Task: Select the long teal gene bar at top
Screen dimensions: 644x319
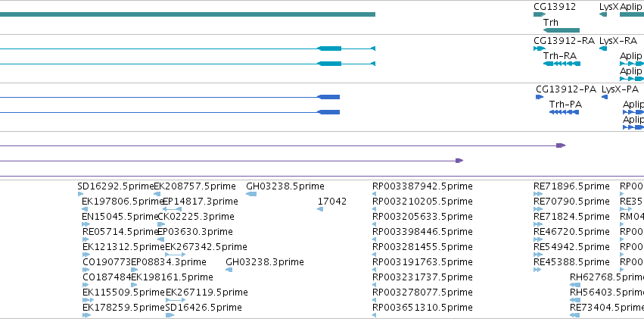Action: click(187, 14)
